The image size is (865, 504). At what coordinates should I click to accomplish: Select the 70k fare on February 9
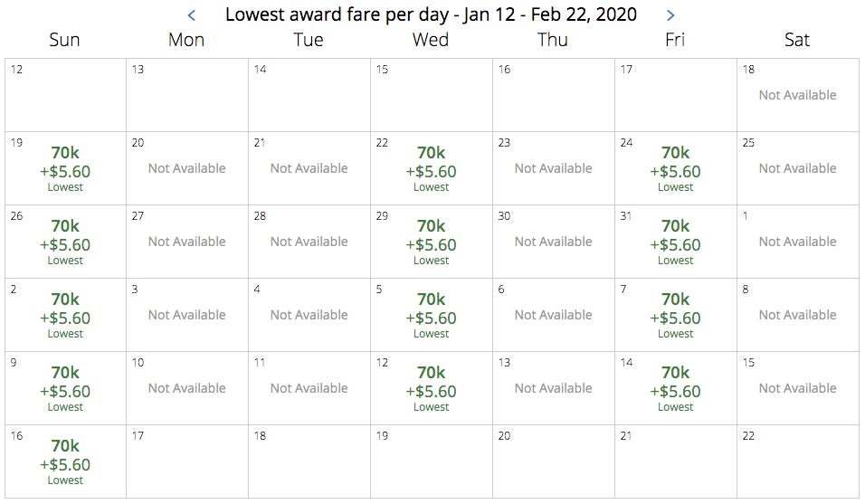point(65,389)
